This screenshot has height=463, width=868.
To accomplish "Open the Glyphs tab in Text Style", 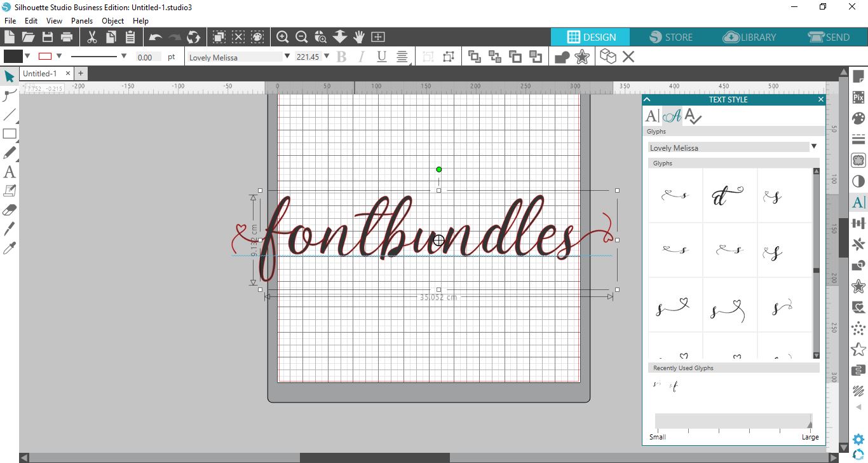I will (x=672, y=116).
